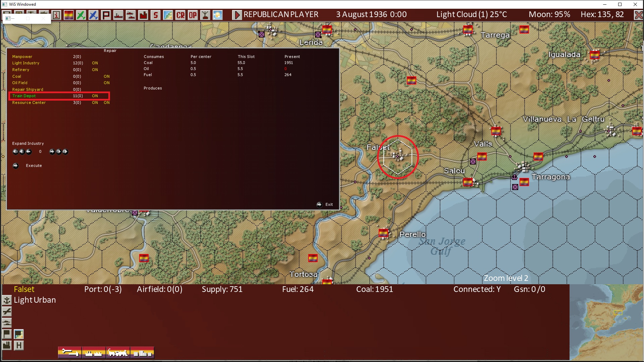644x362 pixels.
Task: Click the arrow icon beside Execute
Action: click(15, 166)
